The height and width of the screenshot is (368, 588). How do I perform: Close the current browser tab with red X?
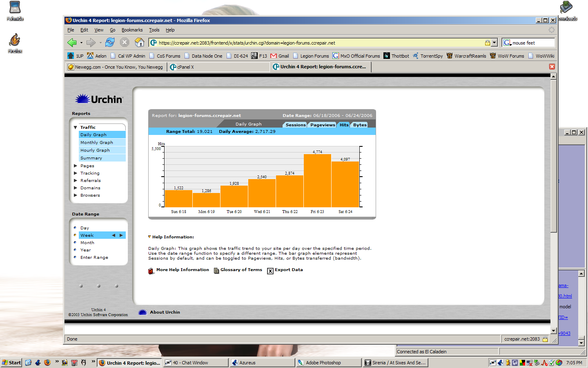(552, 67)
